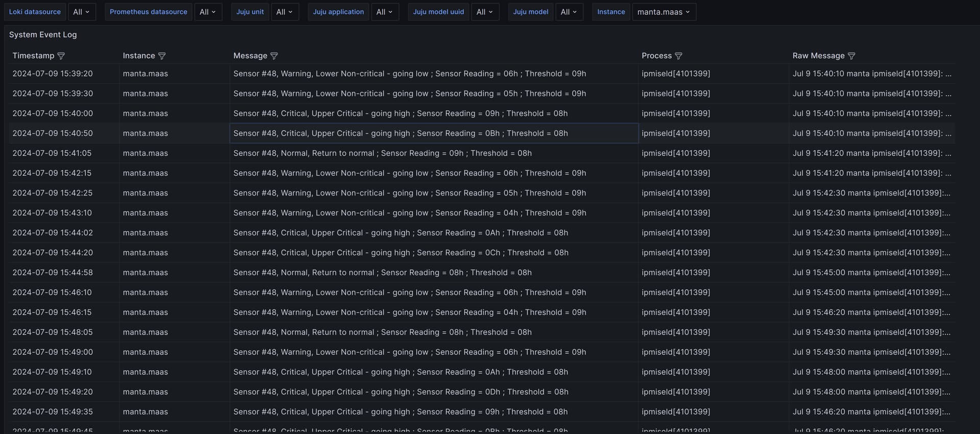This screenshot has width=980, height=434.
Task: Click the Raw Message column filter icon
Action: point(851,56)
